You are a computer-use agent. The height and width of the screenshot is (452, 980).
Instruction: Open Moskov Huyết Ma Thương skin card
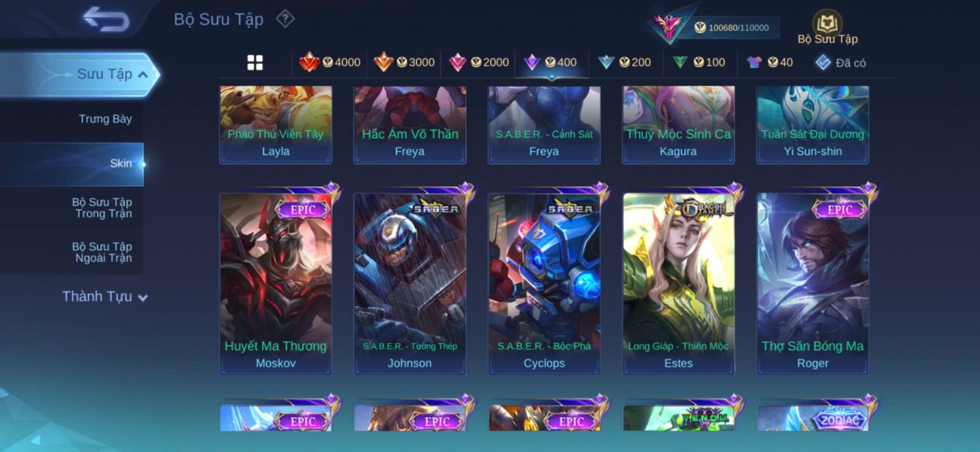276,284
